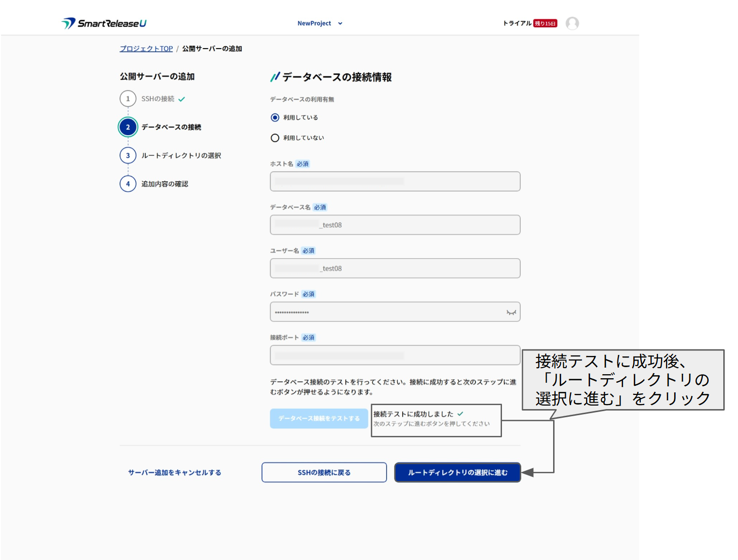Click step 4 circle for confirmation
Viewport: 738px width, 560px height.
click(128, 184)
